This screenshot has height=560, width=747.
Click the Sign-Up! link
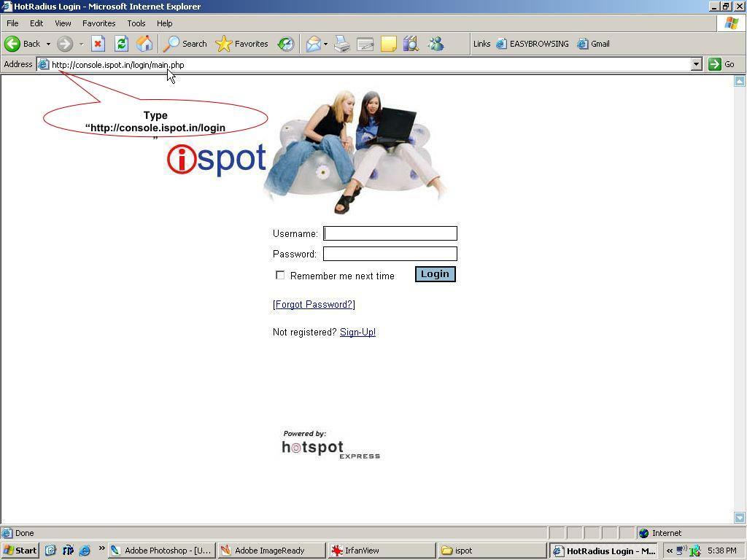coord(357,332)
